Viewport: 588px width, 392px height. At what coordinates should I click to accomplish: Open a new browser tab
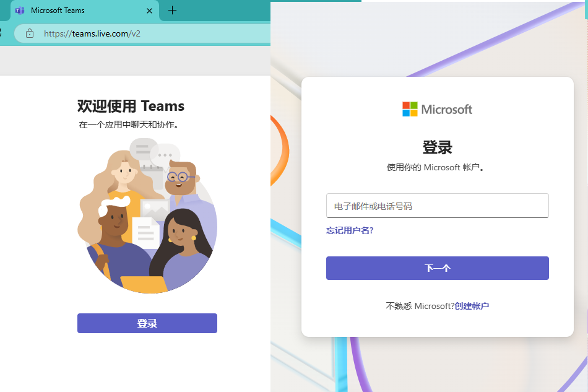172,11
